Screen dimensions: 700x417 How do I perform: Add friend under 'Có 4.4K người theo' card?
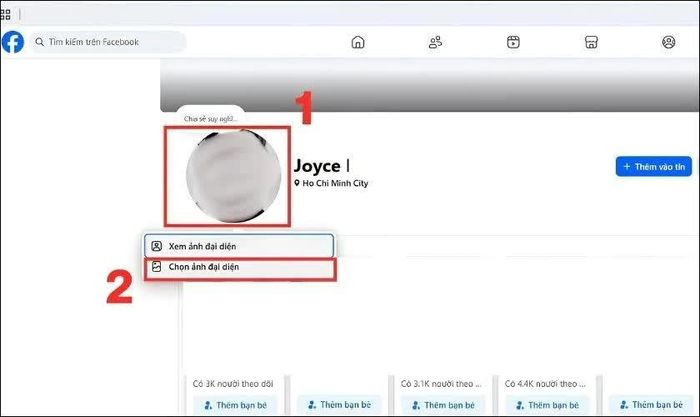(547, 405)
